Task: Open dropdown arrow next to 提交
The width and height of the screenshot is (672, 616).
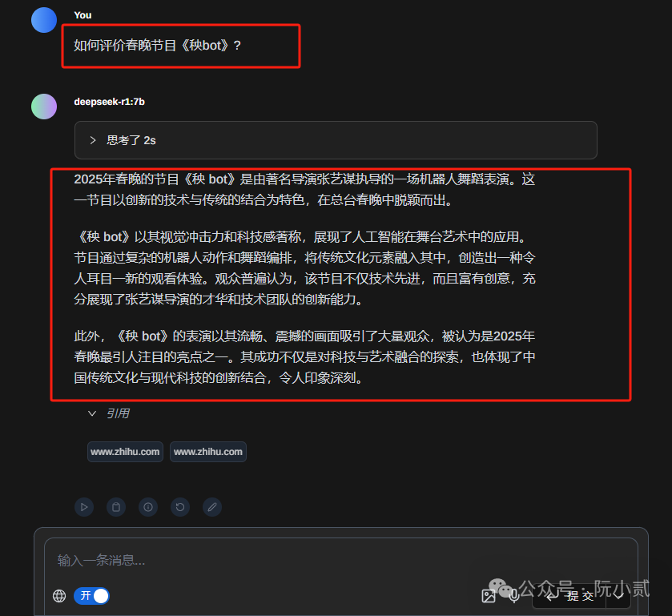Action: (618, 595)
